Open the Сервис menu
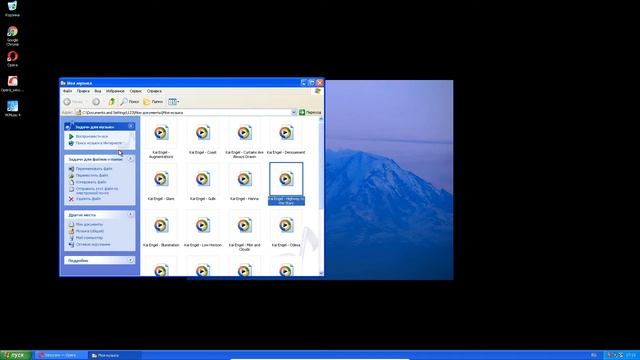This screenshot has width=640, height=360. point(136,91)
